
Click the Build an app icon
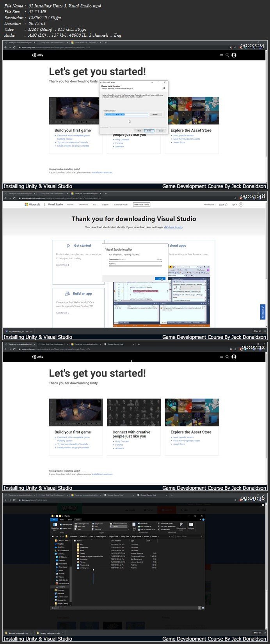coord(67,294)
